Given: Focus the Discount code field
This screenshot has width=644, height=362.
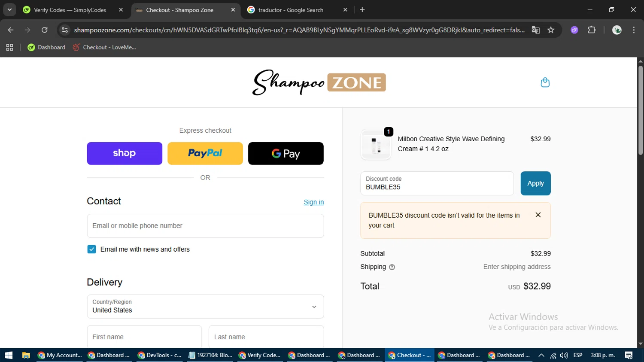Looking at the screenshot, I should [x=437, y=183].
